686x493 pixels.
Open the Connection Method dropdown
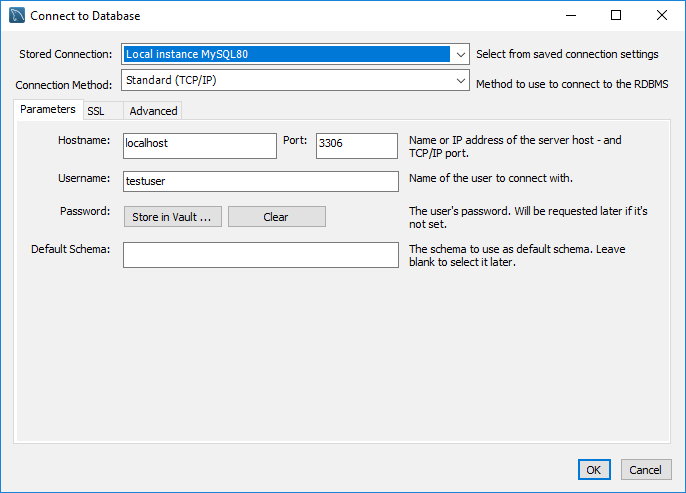[x=460, y=80]
